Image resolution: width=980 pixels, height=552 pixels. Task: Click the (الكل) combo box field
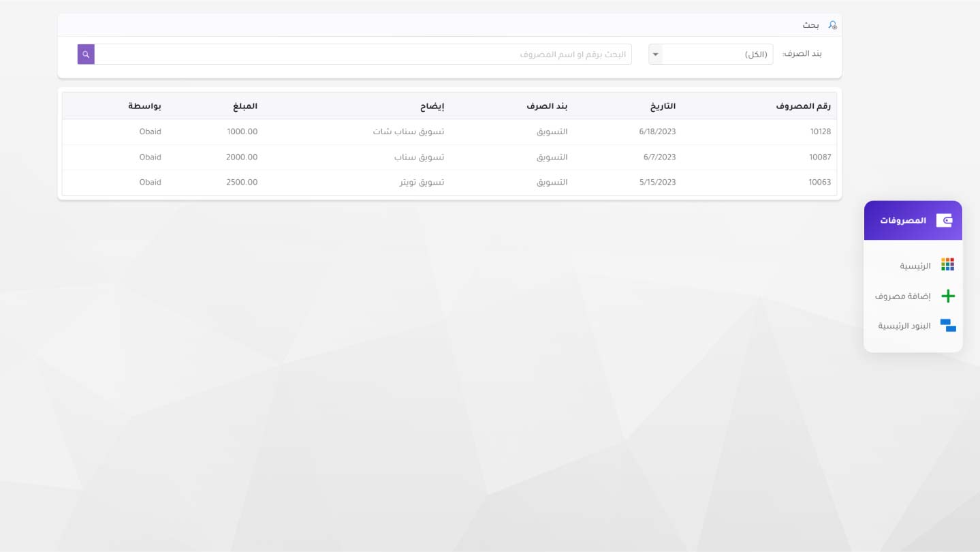pos(718,55)
